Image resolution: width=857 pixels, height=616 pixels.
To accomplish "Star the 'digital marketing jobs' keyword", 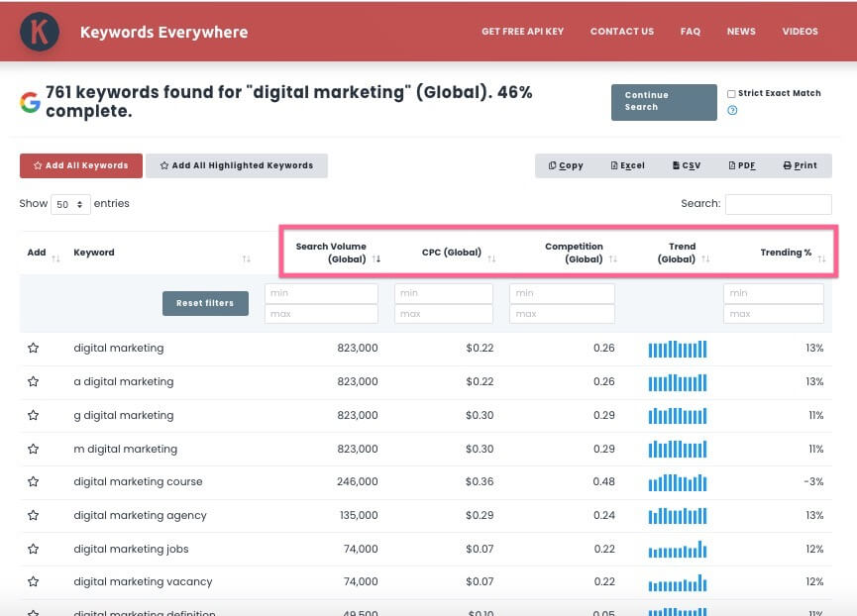I will pos(34,549).
